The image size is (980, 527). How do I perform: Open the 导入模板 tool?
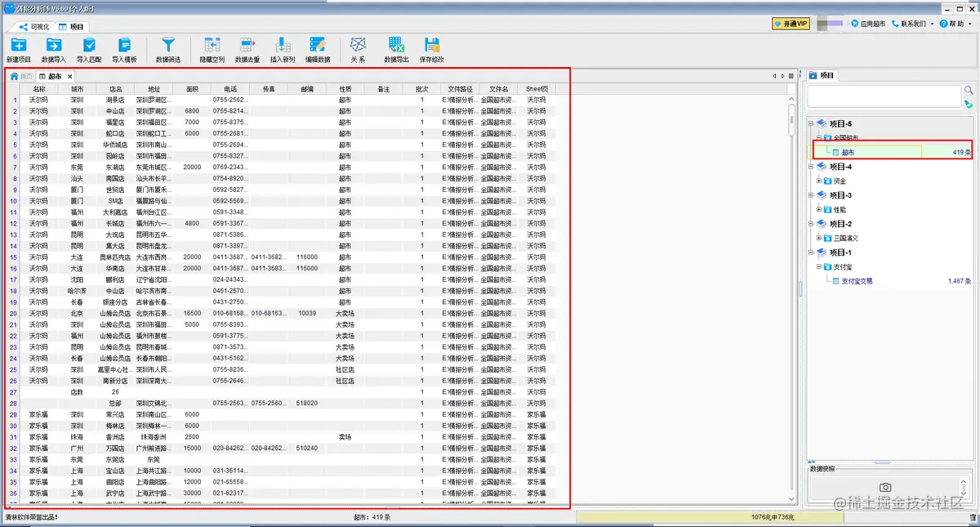[124, 50]
